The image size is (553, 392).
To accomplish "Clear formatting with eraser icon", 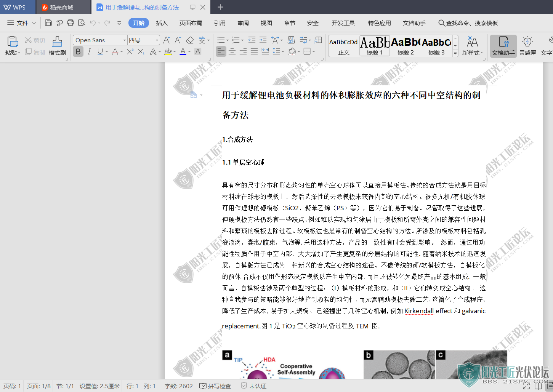I will [190, 40].
